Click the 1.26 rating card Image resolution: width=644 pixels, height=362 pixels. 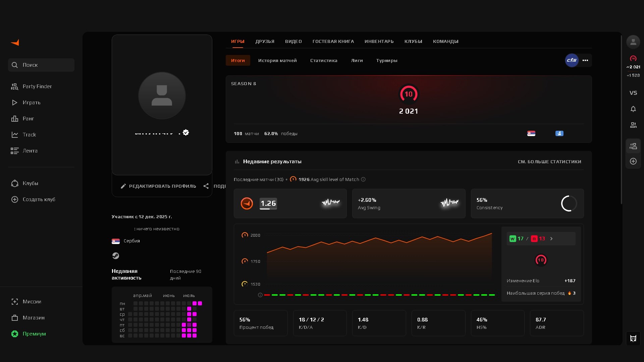[290, 203]
